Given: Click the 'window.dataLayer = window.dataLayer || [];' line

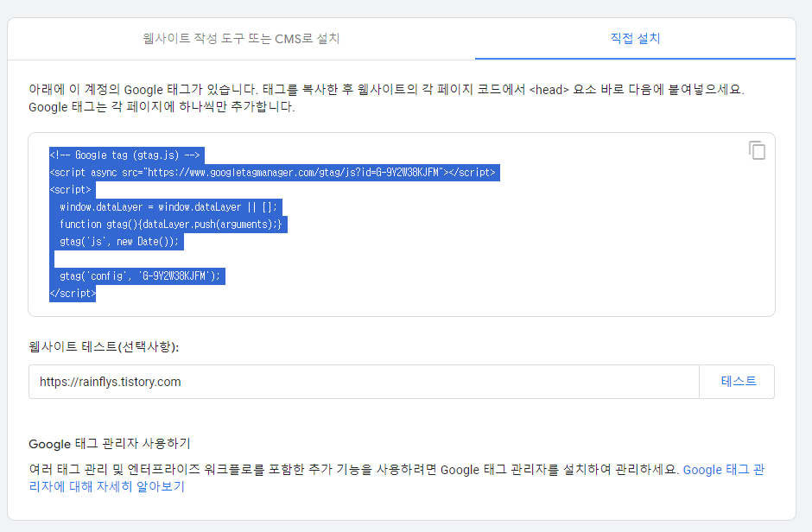Looking at the screenshot, I should [x=168, y=207].
